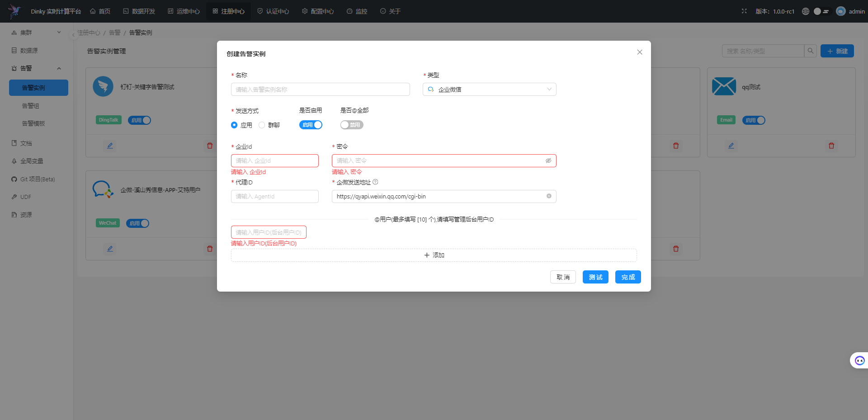Focus the 用户ID input field

[x=269, y=232]
